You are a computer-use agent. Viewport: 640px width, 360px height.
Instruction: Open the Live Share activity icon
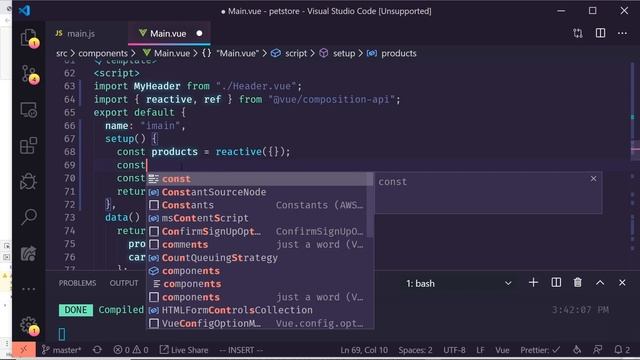[29, 253]
